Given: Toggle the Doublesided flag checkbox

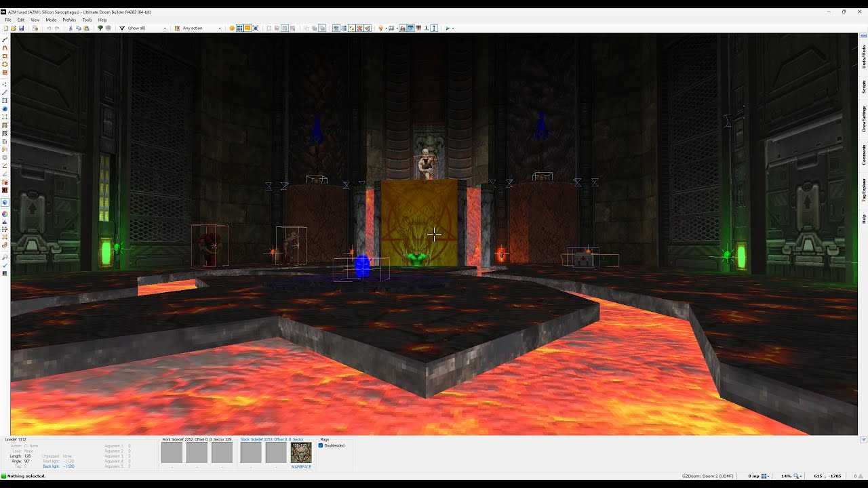Looking at the screenshot, I should coord(321,445).
